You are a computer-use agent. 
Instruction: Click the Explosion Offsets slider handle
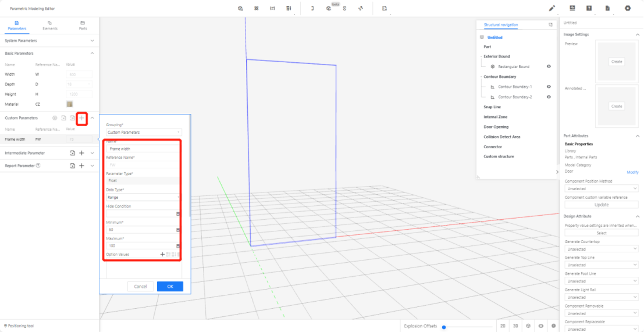coord(444,327)
